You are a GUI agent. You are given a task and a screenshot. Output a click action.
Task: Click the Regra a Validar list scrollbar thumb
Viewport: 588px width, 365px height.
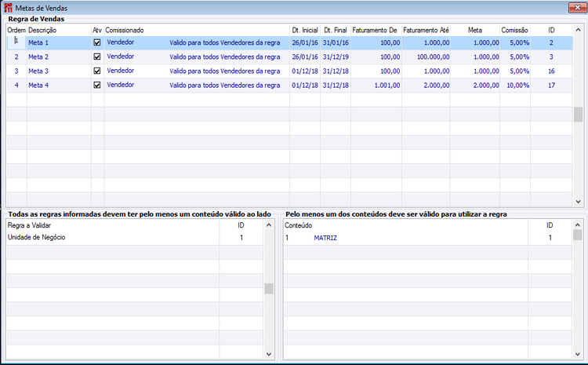(x=268, y=288)
